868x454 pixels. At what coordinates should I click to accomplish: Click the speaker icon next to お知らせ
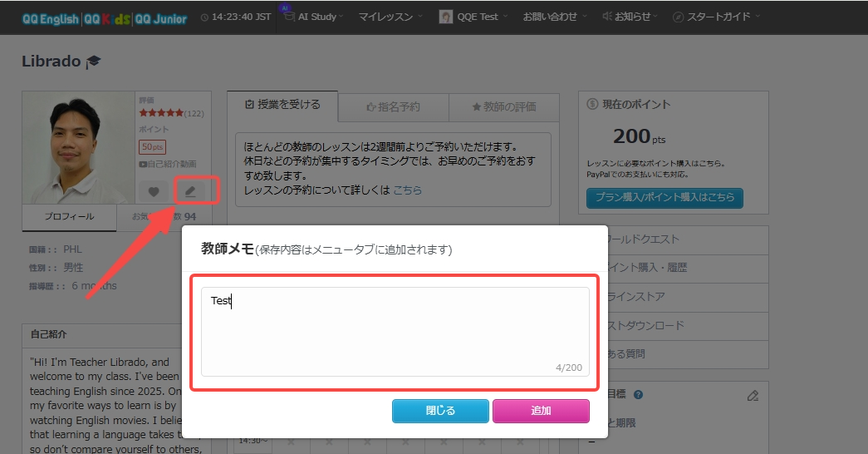click(x=607, y=17)
